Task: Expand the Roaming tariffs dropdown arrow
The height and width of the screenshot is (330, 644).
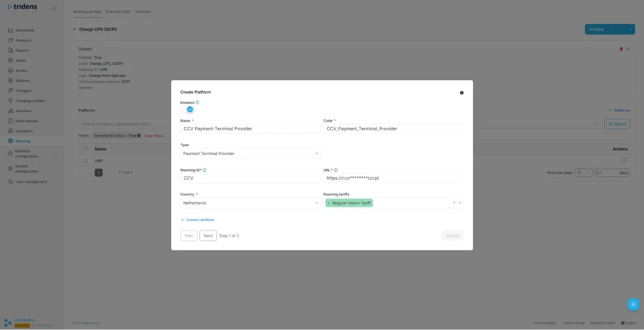Action: (460, 203)
